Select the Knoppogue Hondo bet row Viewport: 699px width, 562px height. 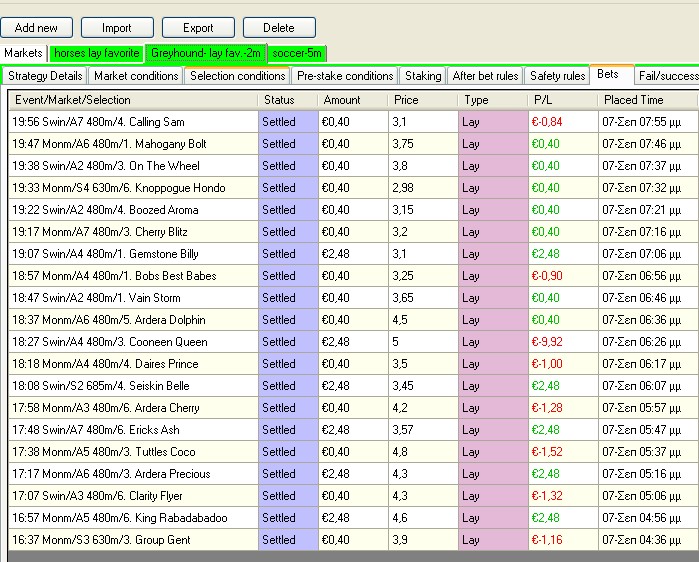tap(354, 188)
